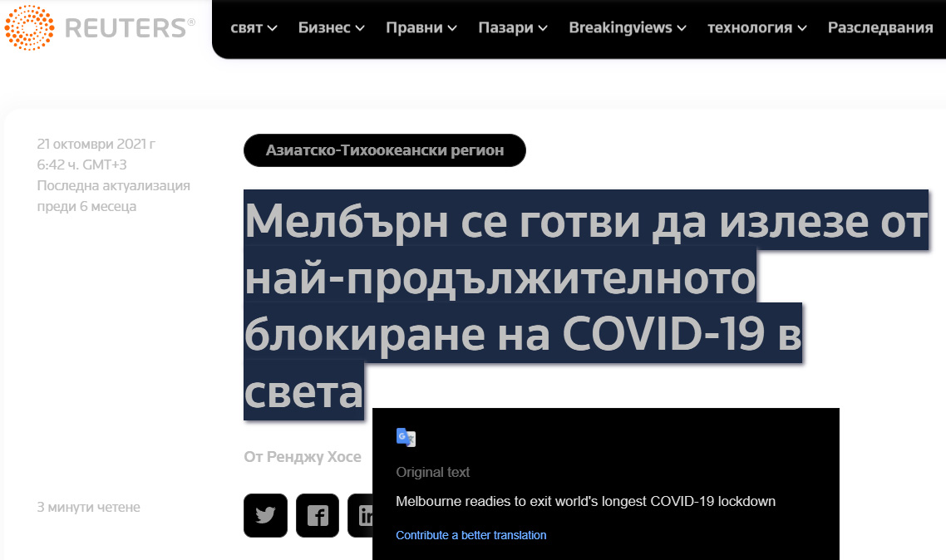The height and width of the screenshot is (560, 946).
Task: Click the Google Translate icon in popup
Action: pyautogui.click(x=406, y=438)
